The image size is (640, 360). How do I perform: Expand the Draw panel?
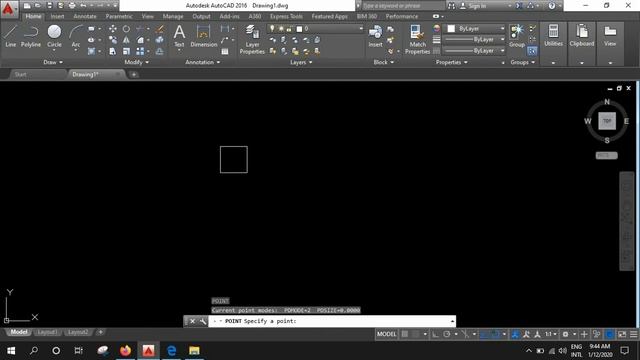coord(53,62)
